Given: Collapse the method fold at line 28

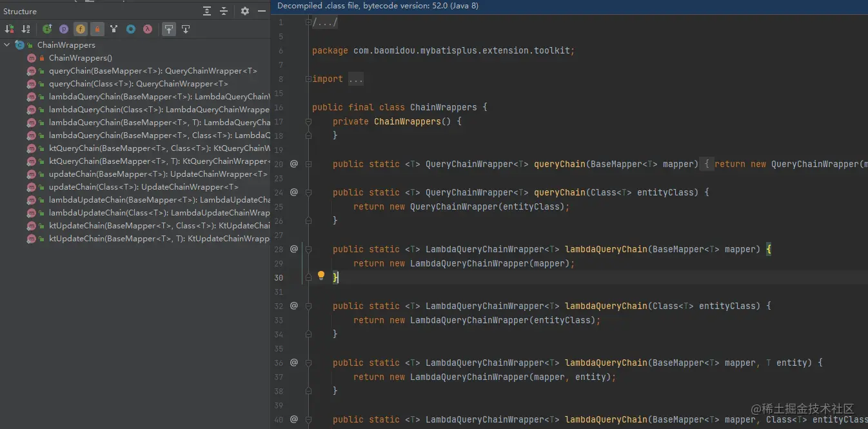Looking at the screenshot, I should point(308,250).
